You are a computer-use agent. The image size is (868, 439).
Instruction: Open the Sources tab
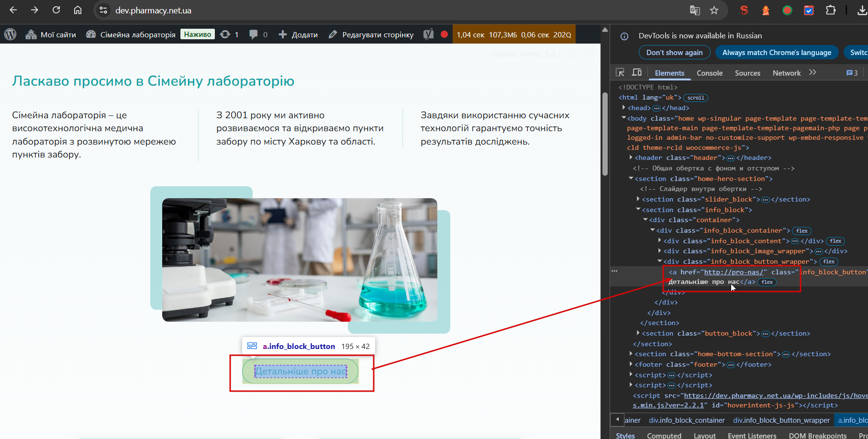tap(747, 73)
